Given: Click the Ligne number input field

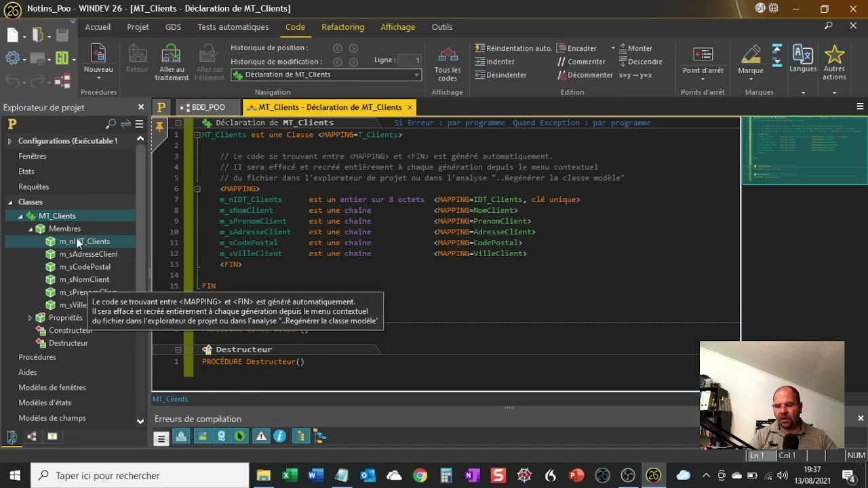Looking at the screenshot, I should coord(410,60).
